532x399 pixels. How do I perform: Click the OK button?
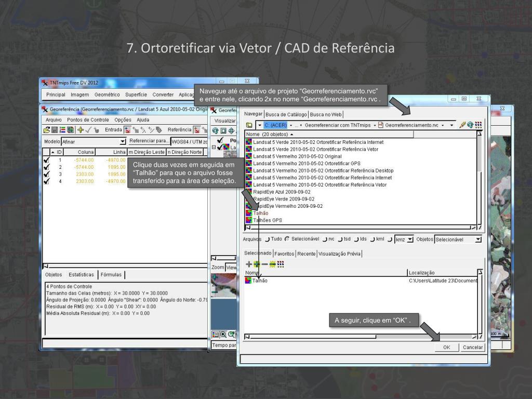(x=446, y=347)
